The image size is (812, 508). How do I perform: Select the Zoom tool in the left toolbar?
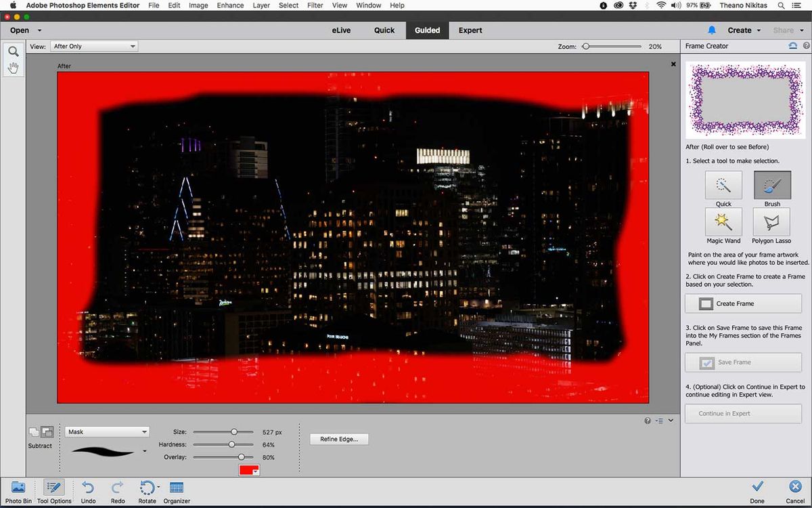coord(13,51)
